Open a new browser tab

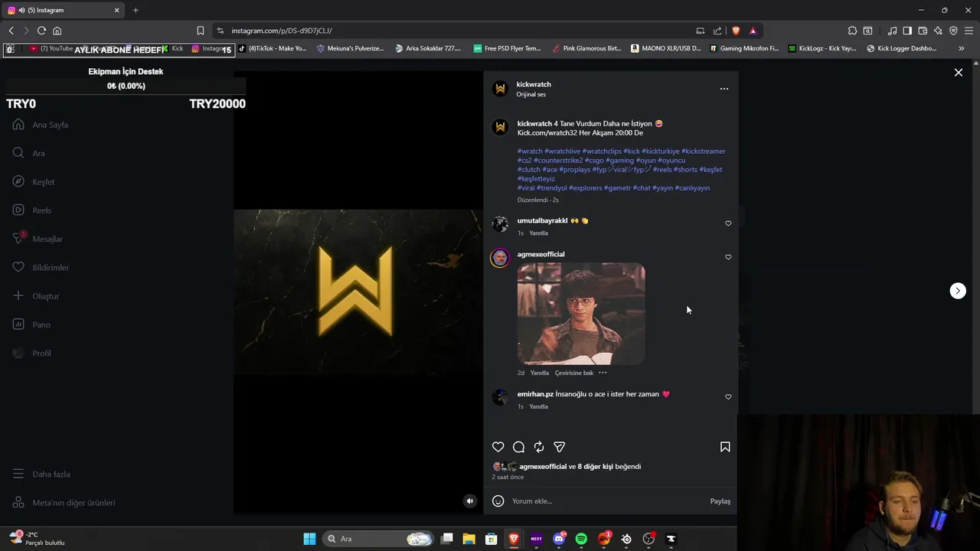point(136,10)
